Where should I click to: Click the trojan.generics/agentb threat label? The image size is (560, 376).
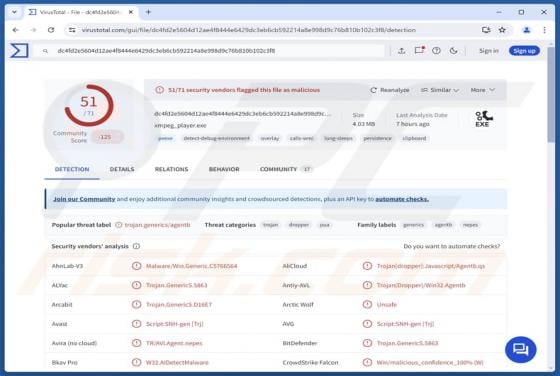pos(158,225)
